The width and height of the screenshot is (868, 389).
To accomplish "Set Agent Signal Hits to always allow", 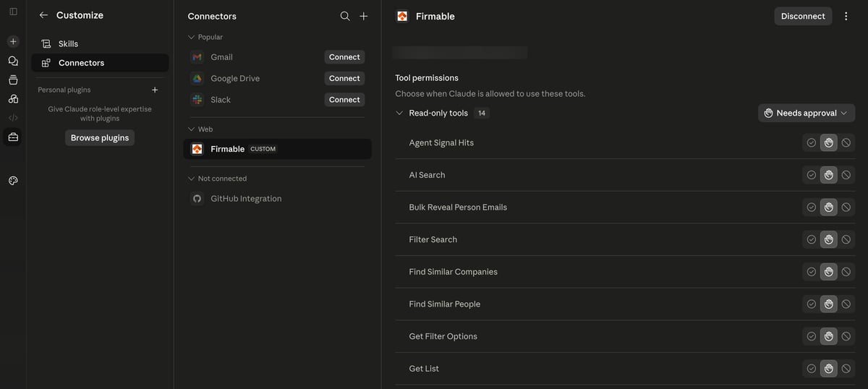I will tap(812, 142).
